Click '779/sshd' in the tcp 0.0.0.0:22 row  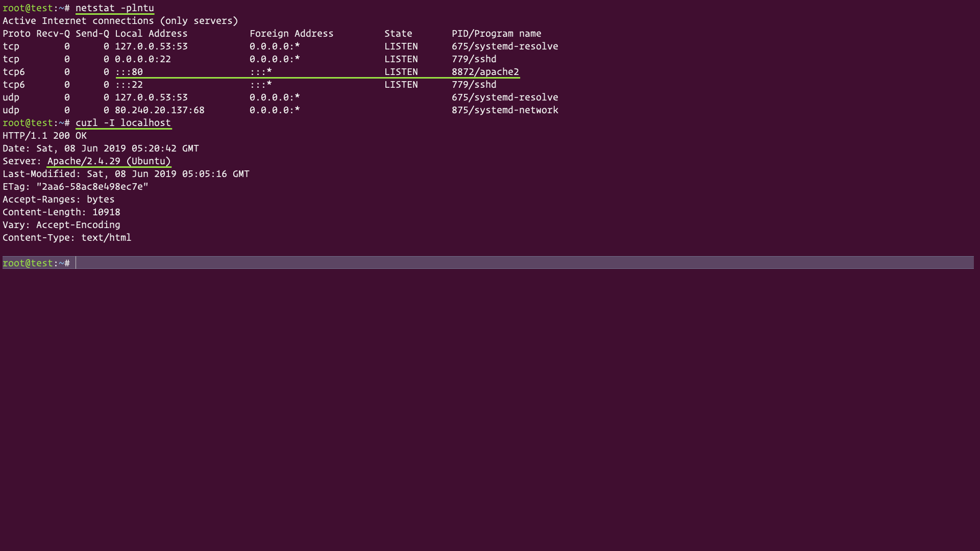click(474, 59)
